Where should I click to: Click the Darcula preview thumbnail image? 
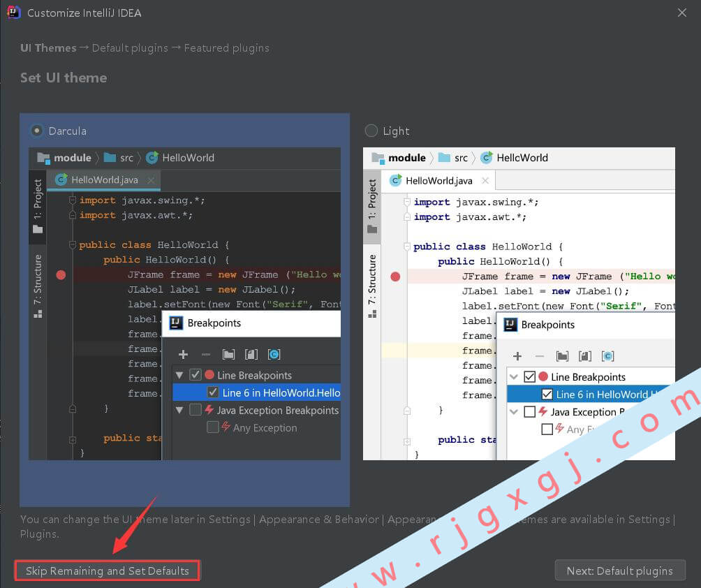pos(184,304)
